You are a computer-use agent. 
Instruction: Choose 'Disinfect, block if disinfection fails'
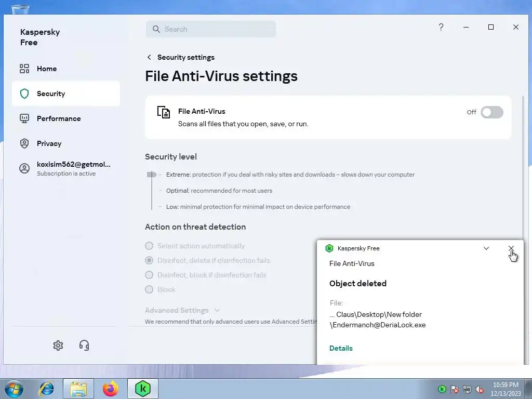pos(149,275)
